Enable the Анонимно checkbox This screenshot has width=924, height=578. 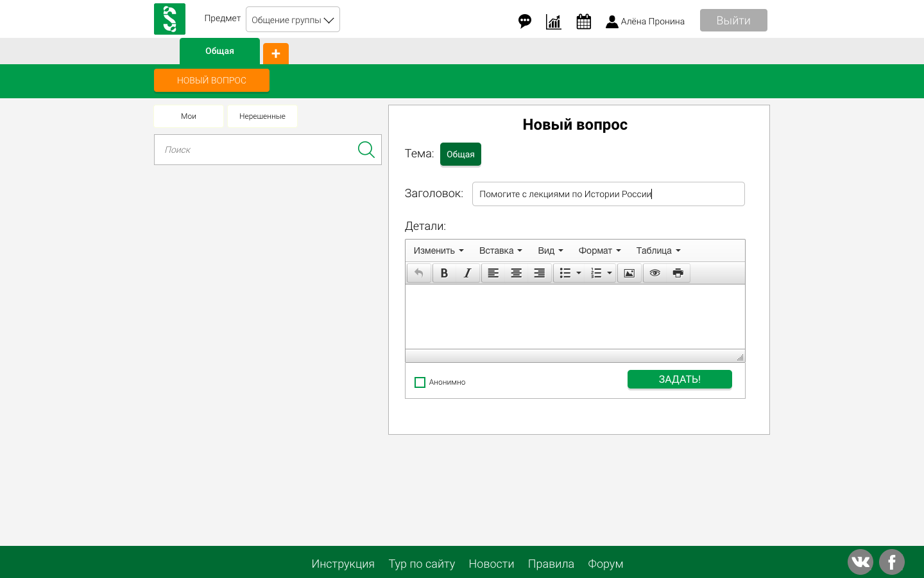click(420, 382)
